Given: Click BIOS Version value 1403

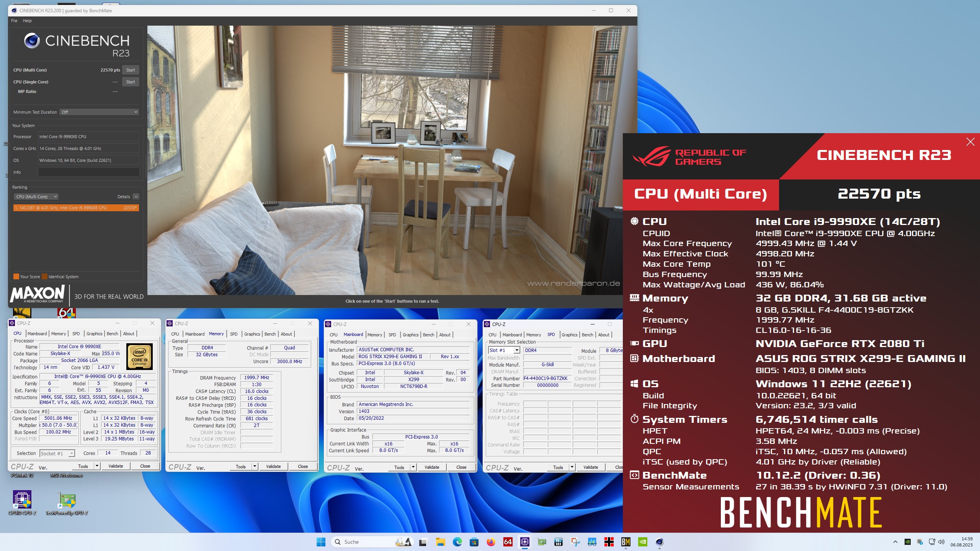Looking at the screenshot, I should [413, 411].
